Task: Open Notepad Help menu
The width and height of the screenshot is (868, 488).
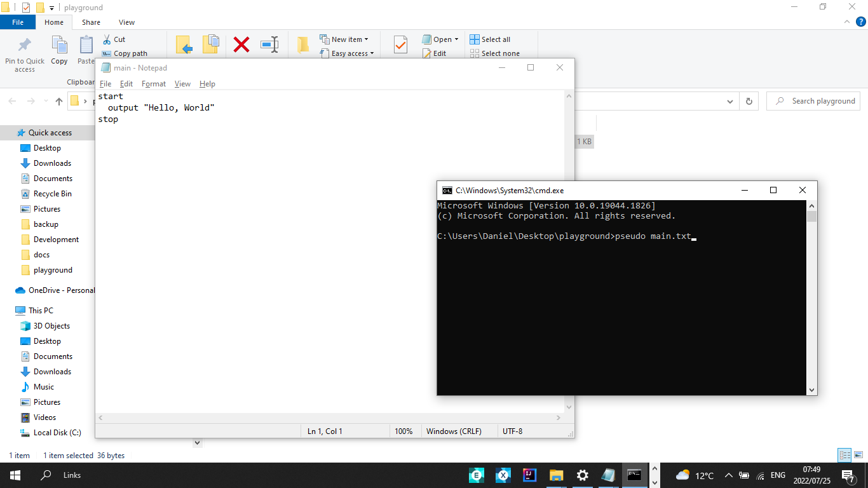Action: (x=207, y=84)
